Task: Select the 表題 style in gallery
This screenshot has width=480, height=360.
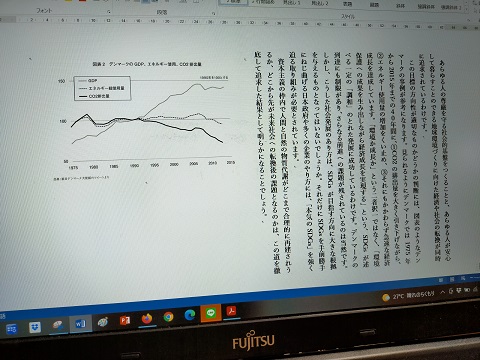Action: coord(347,4)
